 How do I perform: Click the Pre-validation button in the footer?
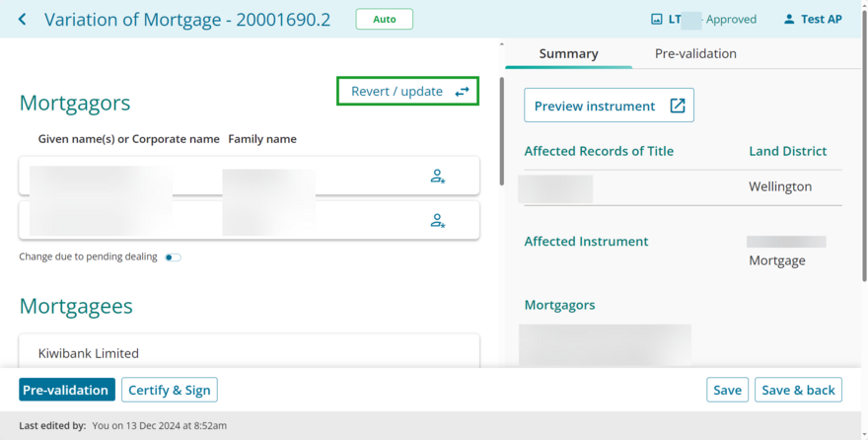pos(67,390)
